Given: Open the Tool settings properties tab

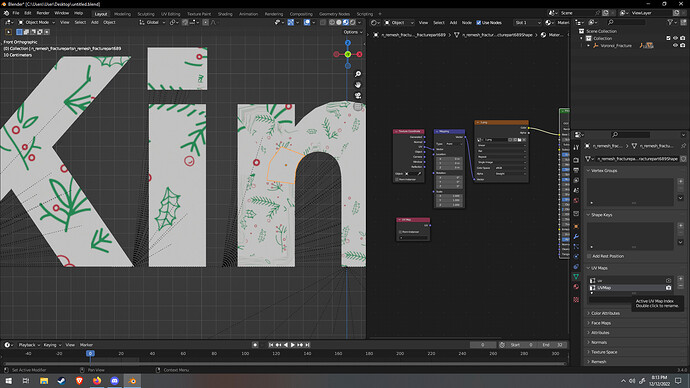Looking at the screenshot, I should [576, 148].
